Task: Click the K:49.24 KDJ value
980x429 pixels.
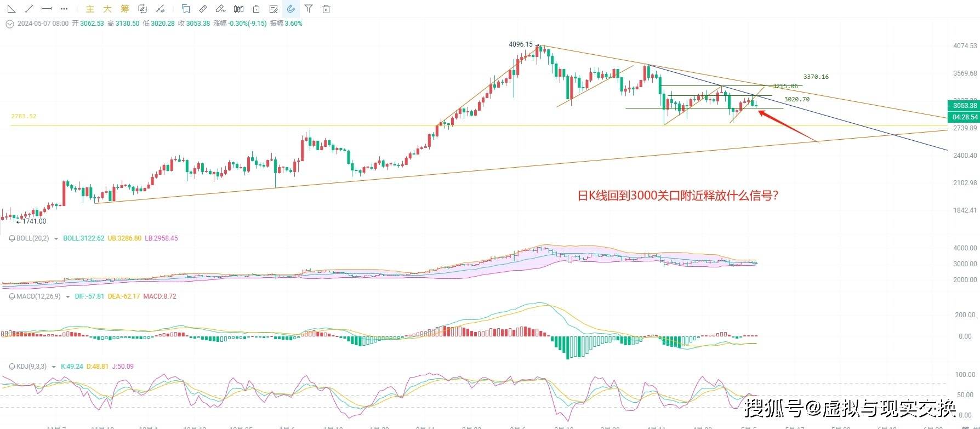Action: coord(72,367)
